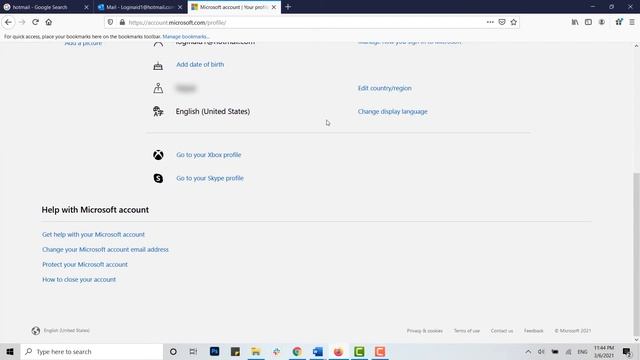
Task: Close the Microsoft account tab
Action: tap(274, 7)
